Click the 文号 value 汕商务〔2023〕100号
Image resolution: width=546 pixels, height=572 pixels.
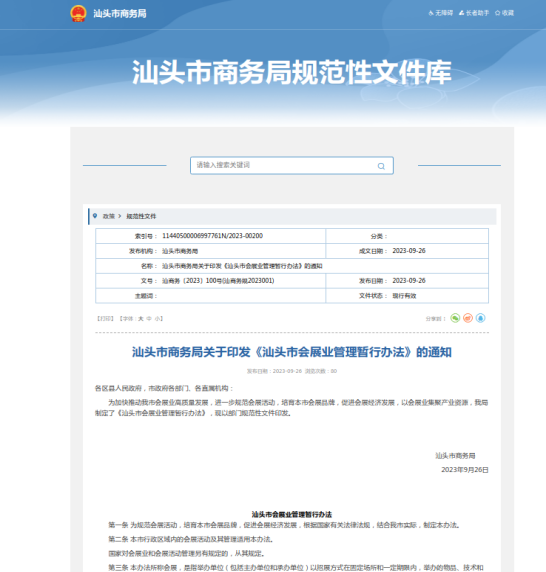point(218,281)
